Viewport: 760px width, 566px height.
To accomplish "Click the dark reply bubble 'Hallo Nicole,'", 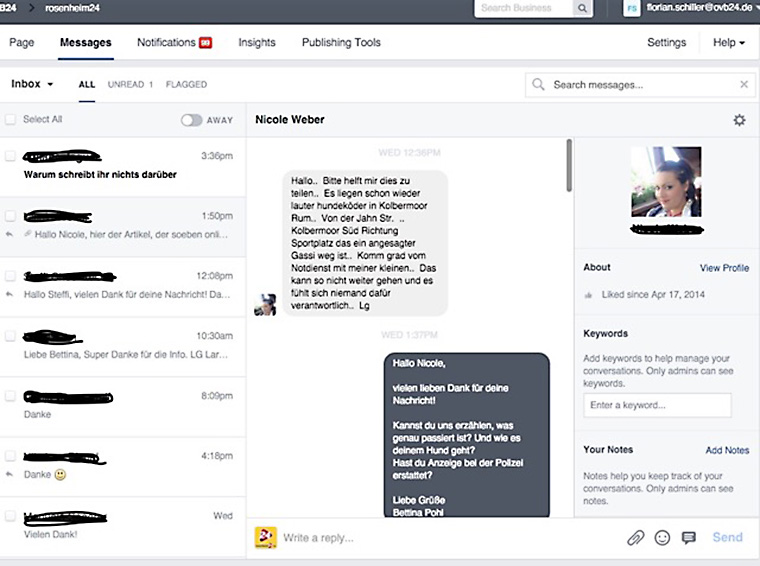I will coord(467,435).
